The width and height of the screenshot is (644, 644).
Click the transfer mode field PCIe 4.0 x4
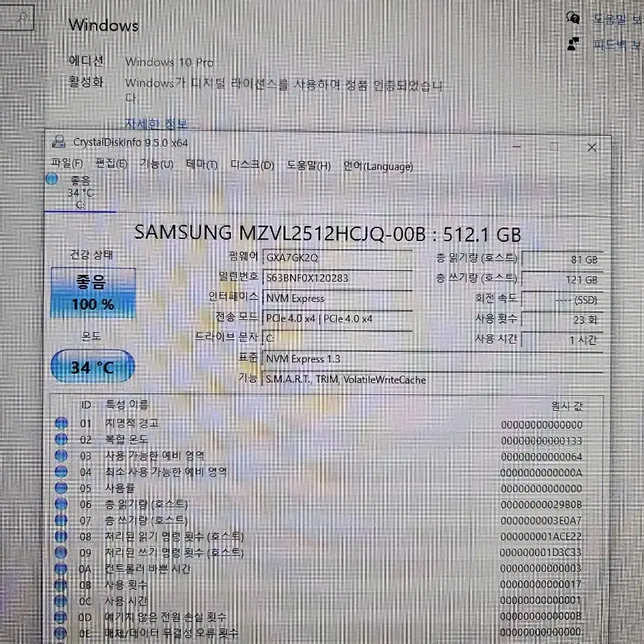pos(337,318)
